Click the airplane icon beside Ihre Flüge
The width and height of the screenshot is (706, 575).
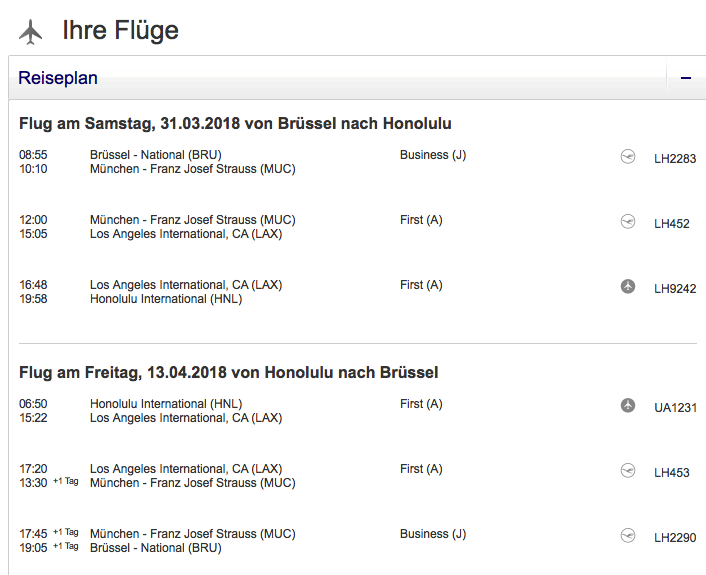[31, 32]
